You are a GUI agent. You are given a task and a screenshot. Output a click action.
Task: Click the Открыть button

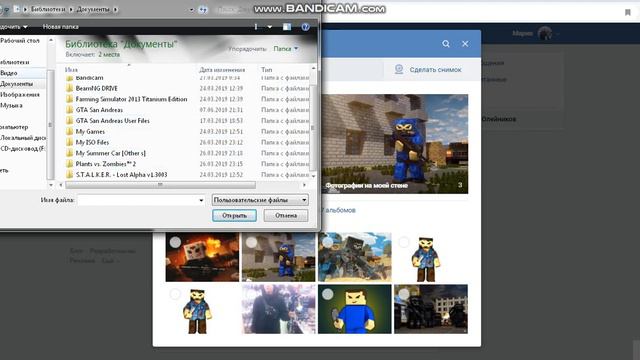(234, 216)
